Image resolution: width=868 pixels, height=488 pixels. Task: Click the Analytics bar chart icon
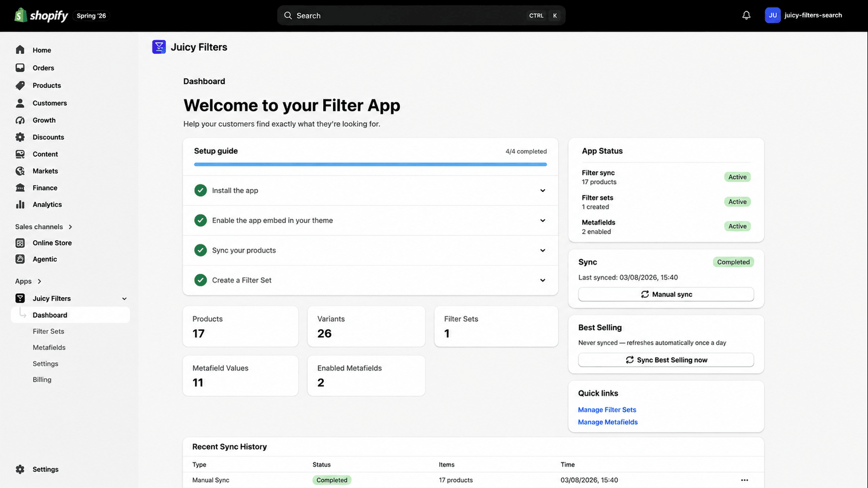click(x=20, y=204)
